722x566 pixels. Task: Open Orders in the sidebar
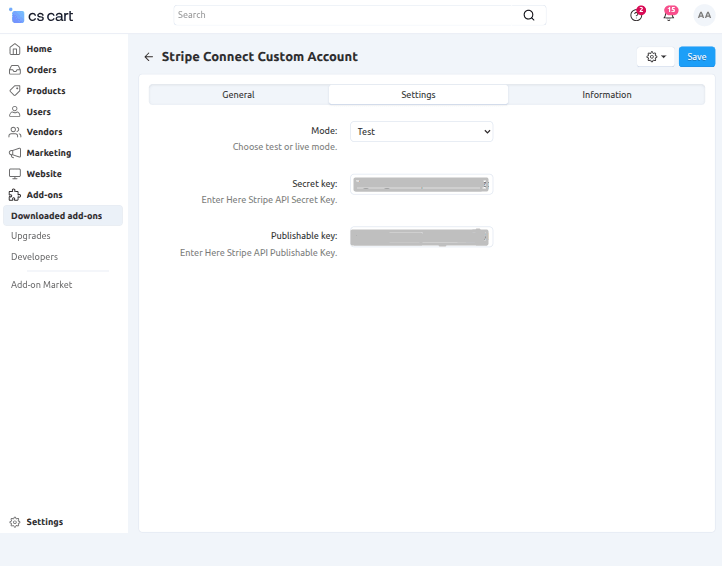[41, 70]
